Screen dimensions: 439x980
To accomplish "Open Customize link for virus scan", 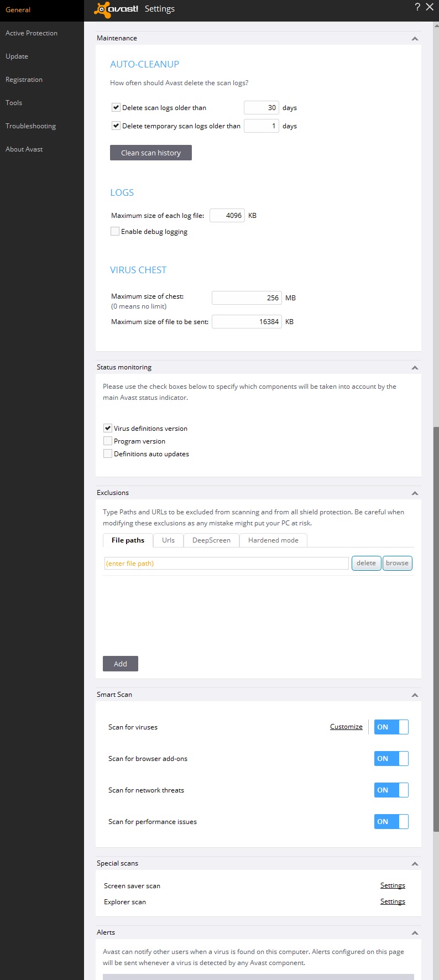I will (x=346, y=727).
